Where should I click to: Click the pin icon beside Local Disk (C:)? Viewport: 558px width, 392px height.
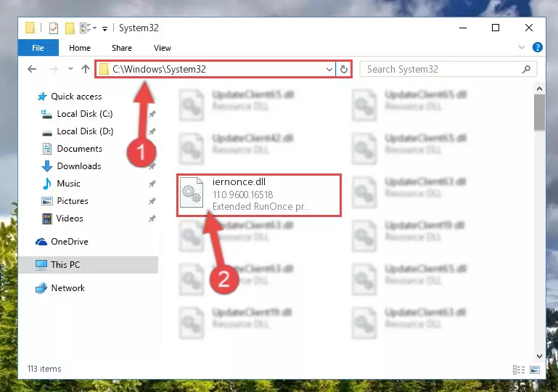(x=152, y=114)
